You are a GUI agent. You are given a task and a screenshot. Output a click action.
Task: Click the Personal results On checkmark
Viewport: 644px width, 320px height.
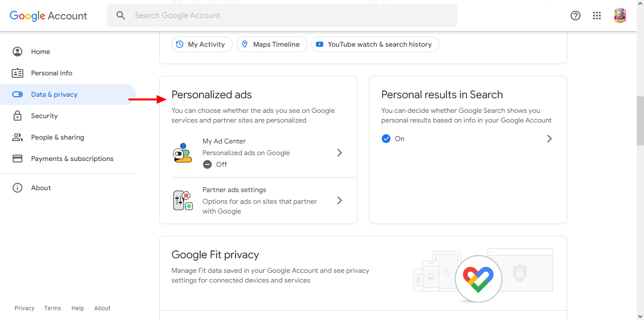coord(386,139)
